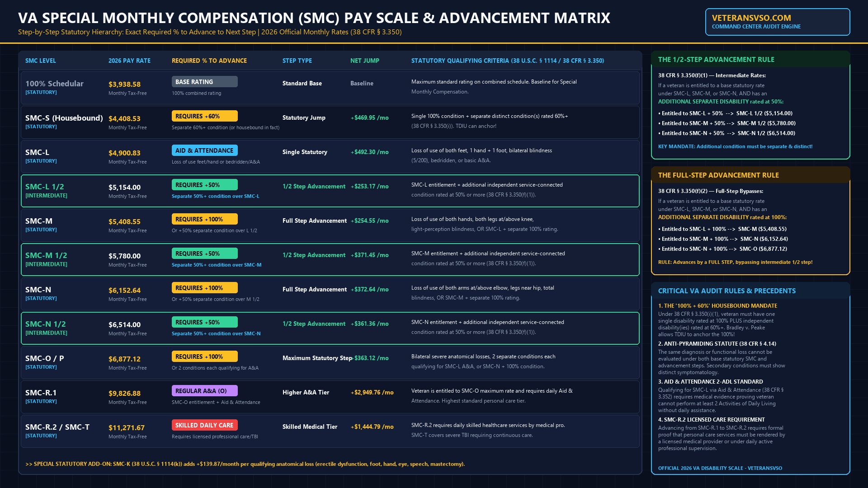Select the SMC-L level name
Viewport: 868px width, 488px height.
coord(37,152)
